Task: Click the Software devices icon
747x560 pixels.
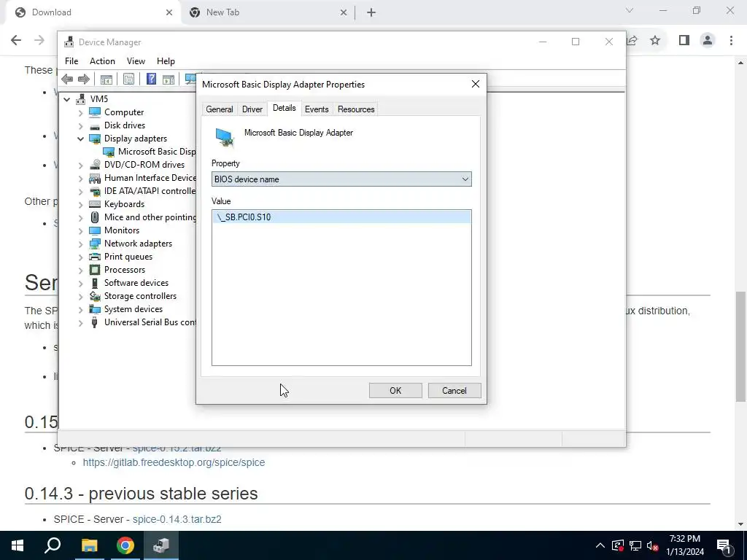Action: pyautogui.click(x=94, y=283)
